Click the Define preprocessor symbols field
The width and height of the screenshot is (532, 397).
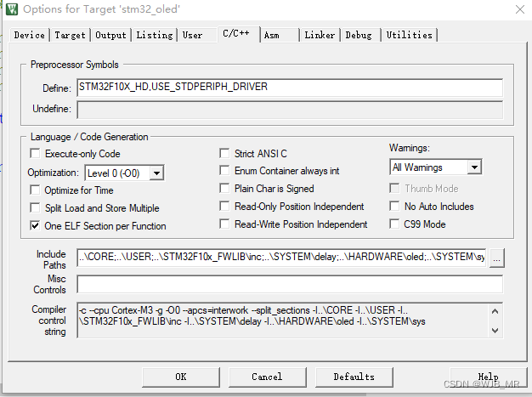290,88
